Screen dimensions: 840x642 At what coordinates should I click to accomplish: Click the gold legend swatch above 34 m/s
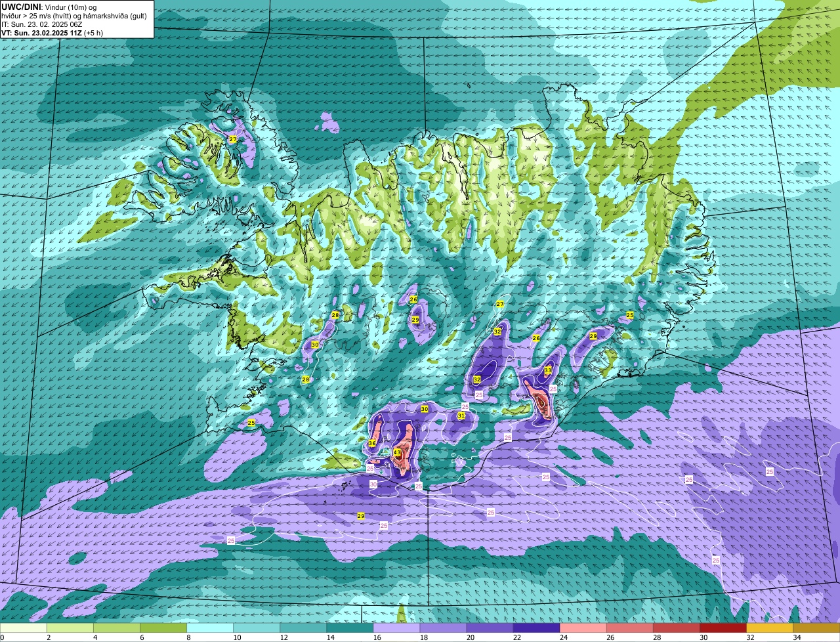click(816, 628)
